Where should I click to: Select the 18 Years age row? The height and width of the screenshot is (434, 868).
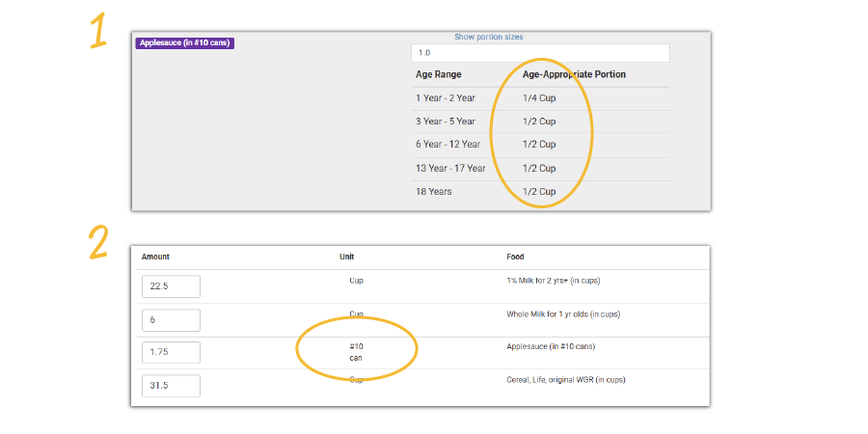pos(433,191)
